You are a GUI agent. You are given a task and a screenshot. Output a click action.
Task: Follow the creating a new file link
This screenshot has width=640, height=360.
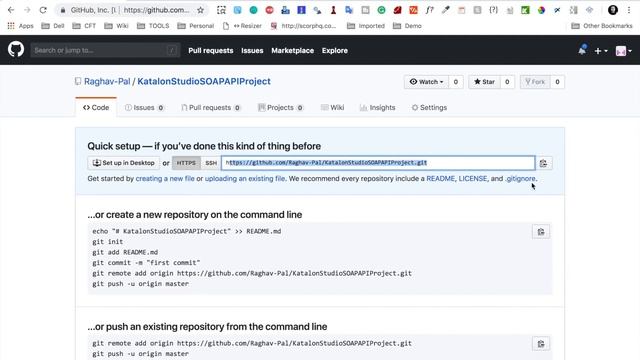165,178
